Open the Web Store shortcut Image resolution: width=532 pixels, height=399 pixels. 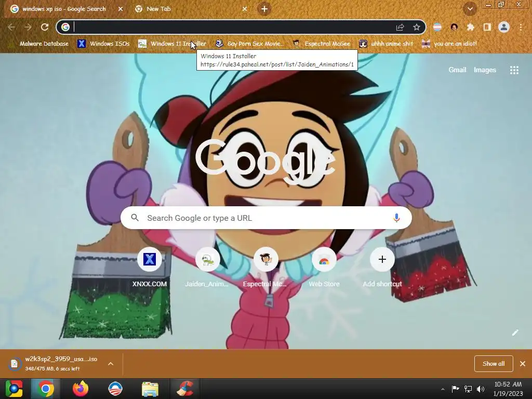coord(324,268)
